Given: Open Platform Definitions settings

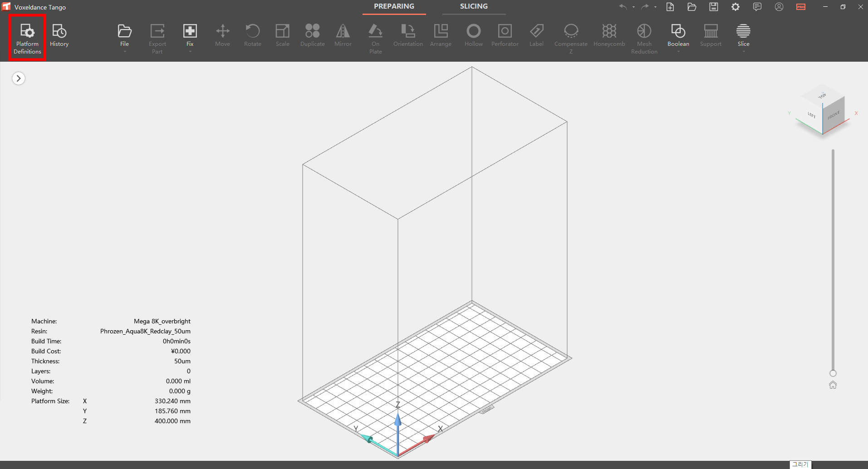Looking at the screenshot, I should coord(27,38).
